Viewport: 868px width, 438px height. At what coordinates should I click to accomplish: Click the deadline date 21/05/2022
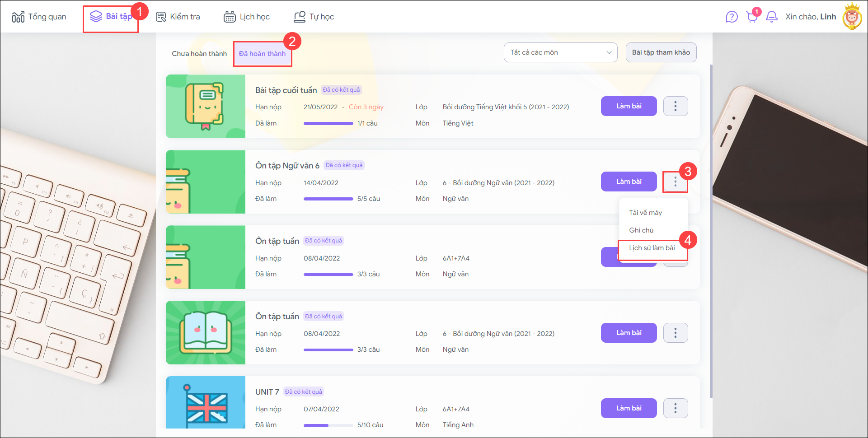321,107
